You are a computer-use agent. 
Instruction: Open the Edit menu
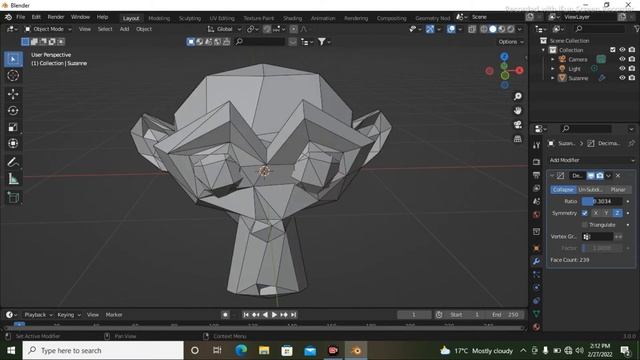pos(36,17)
